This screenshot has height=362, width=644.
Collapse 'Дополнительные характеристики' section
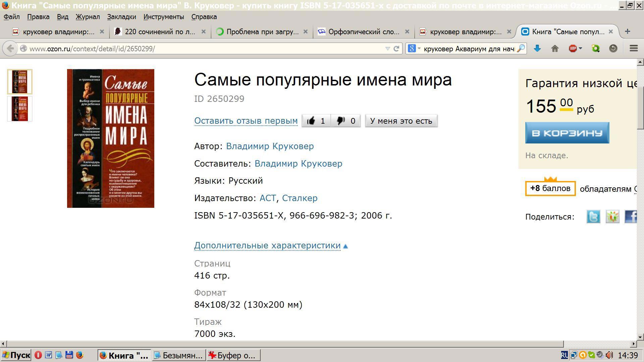click(267, 245)
